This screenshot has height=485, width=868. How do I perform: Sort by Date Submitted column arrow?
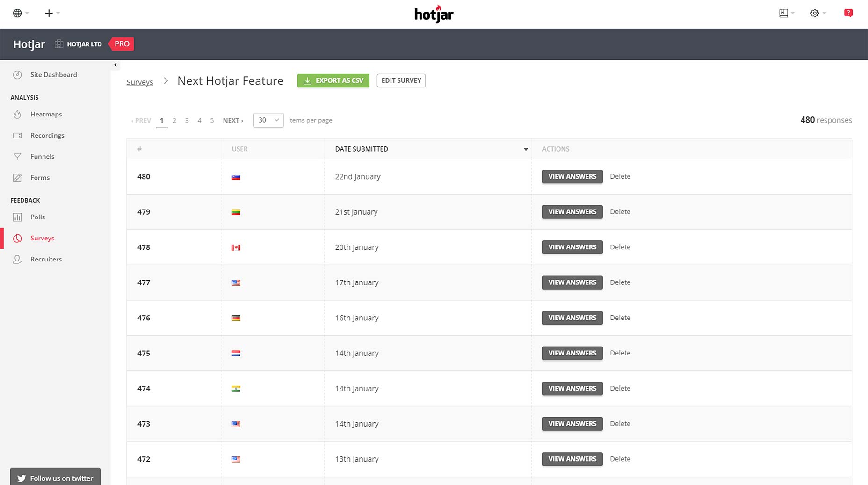coord(526,149)
